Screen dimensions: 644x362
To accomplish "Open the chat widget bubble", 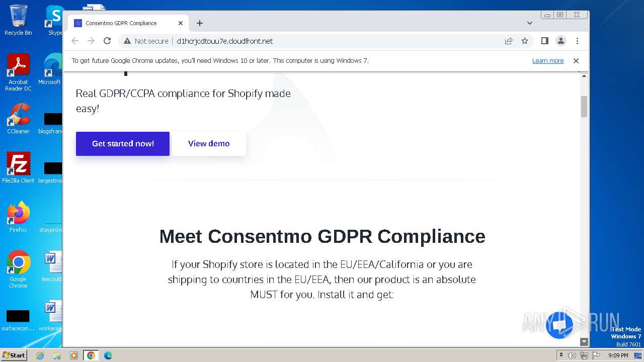I will click(x=559, y=325).
